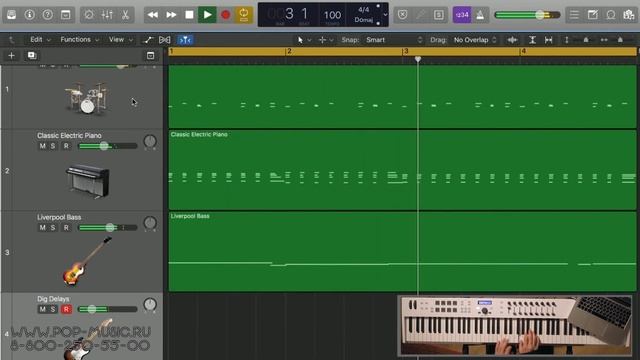The image size is (640, 360).
Task: Open the Note Pads icon
Action: pos(593,15)
